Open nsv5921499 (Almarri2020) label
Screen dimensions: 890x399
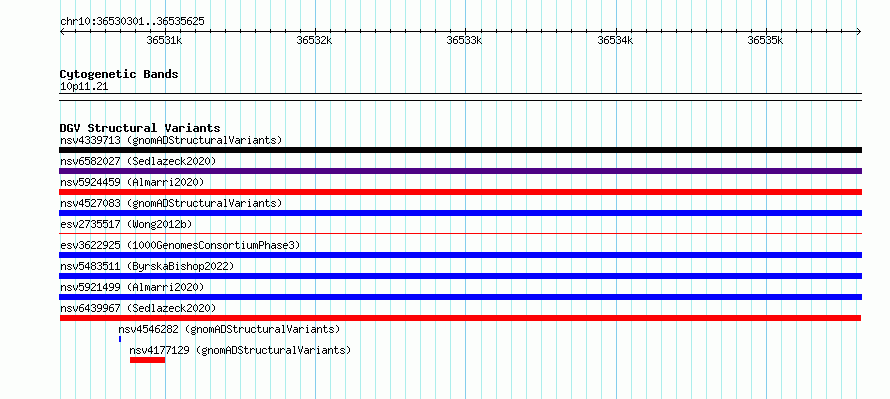tap(132, 287)
